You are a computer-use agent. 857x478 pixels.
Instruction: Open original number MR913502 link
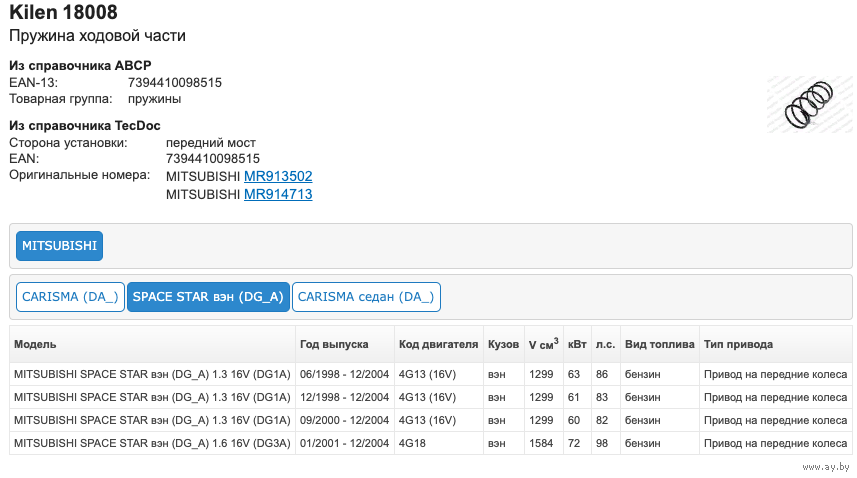[278, 176]
